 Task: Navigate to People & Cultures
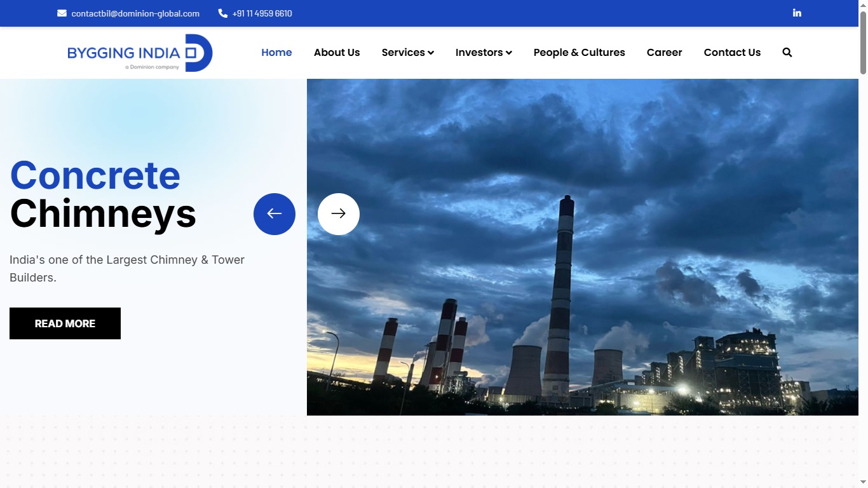pos(579,53)
